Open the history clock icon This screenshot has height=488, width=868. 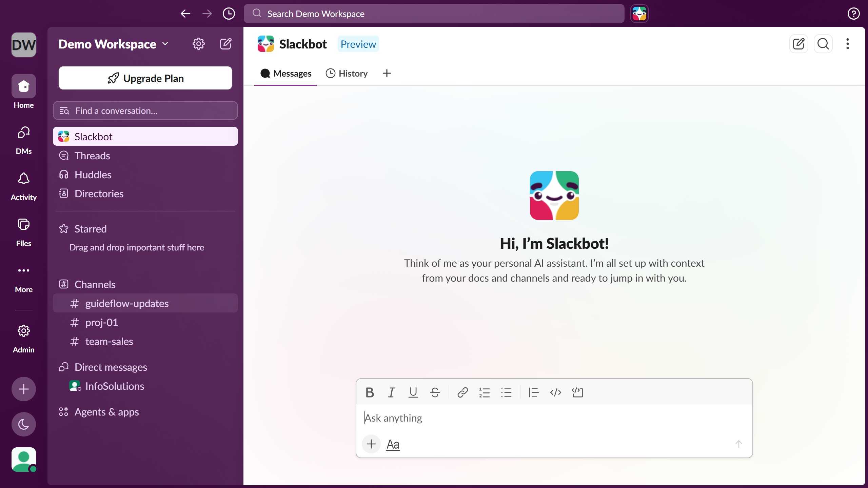229,14
